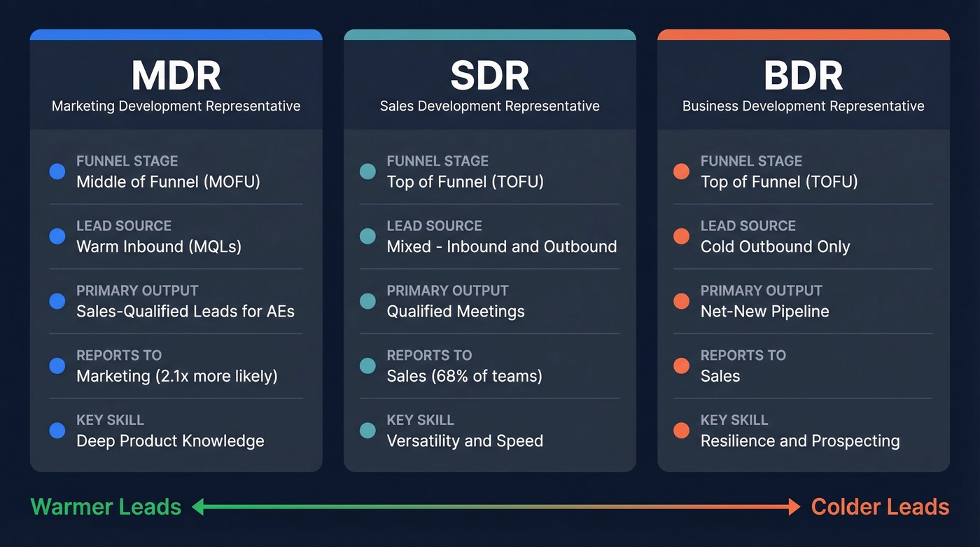Click the blue Funnel Stage bullet icon
Image resolution: width=980 pixels, height=547 pixels.
[x=57, y=172]
